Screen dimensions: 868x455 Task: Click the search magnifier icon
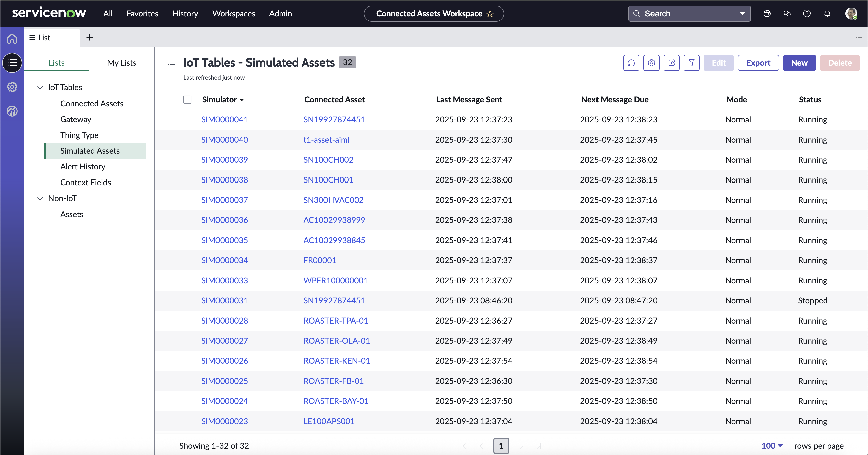tap(636, 14)
